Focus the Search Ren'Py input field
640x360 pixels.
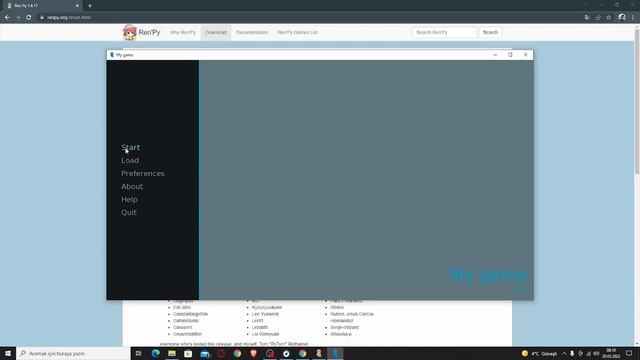pyautogui.click(x=444, y=32)
